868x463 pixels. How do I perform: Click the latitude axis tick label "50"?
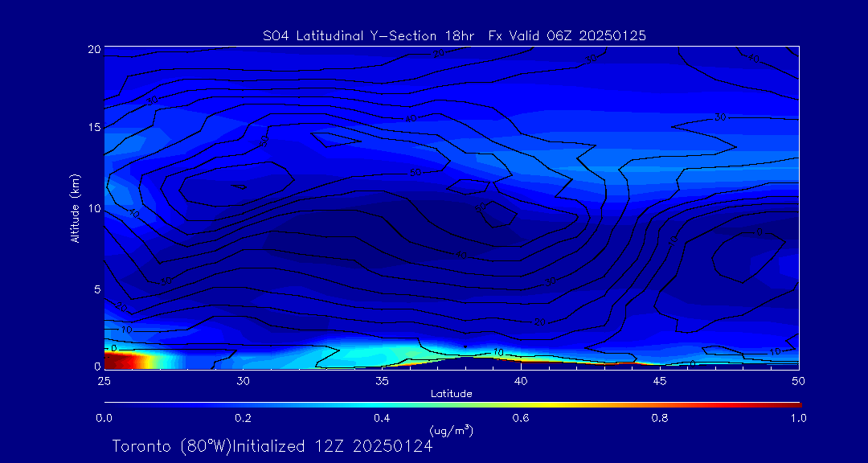tap(799, 381)
